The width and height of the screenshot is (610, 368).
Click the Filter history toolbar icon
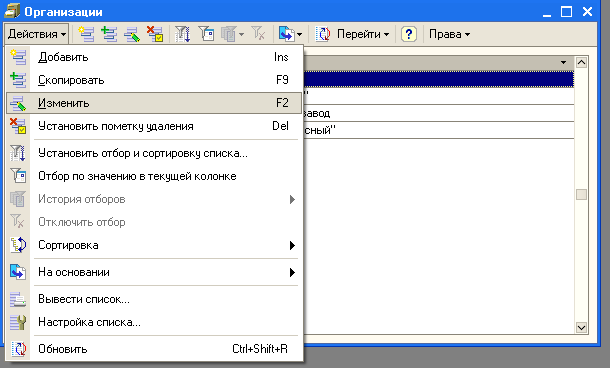[228, 34]
